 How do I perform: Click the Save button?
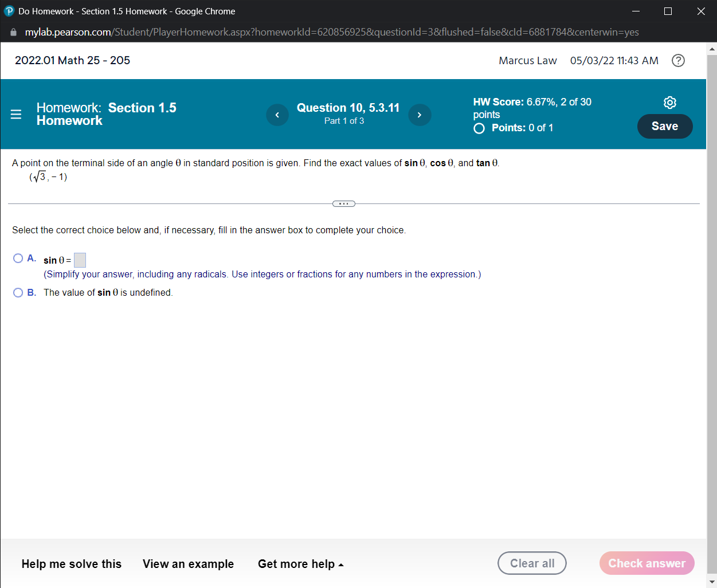(665, 126)
